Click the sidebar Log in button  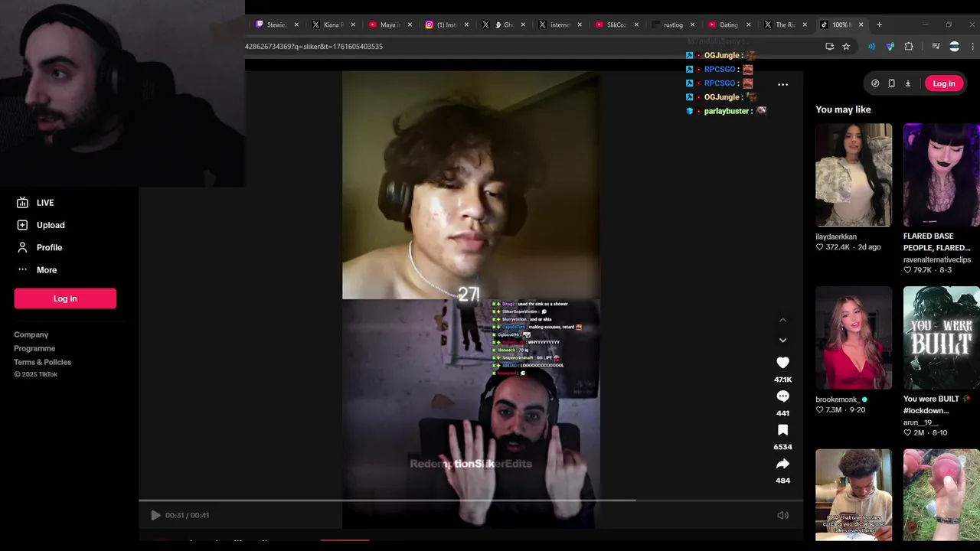click(x=65, y=298)
